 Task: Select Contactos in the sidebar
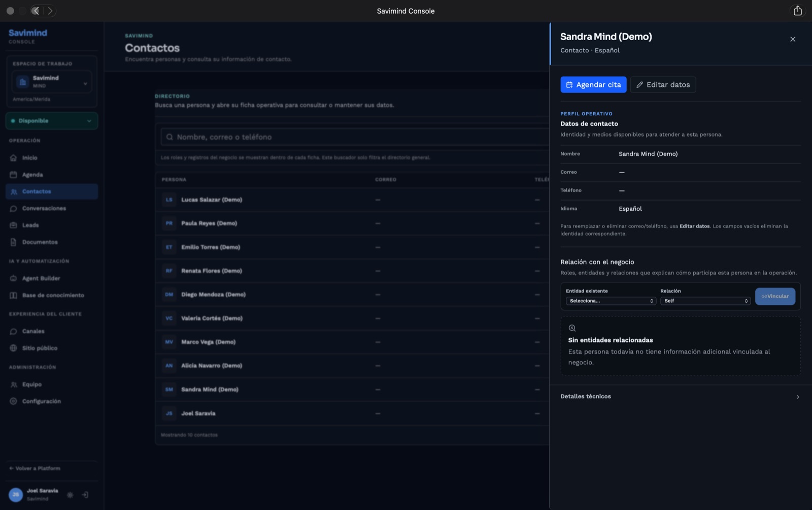(52, 192)
